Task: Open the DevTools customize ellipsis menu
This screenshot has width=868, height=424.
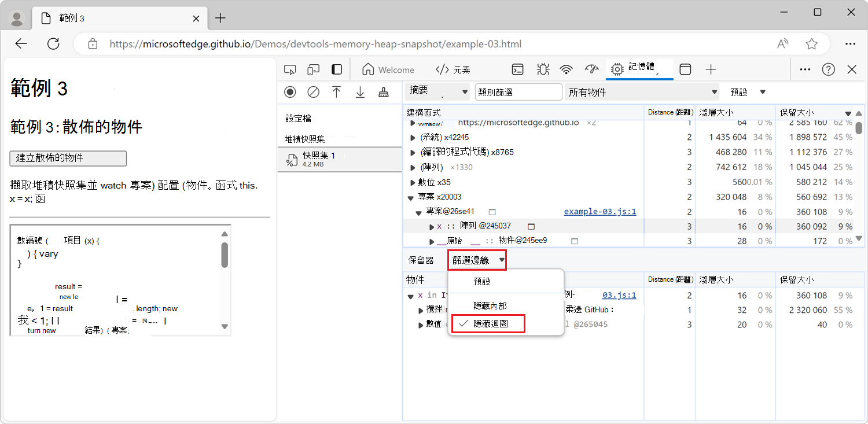Action: point(805,69)
